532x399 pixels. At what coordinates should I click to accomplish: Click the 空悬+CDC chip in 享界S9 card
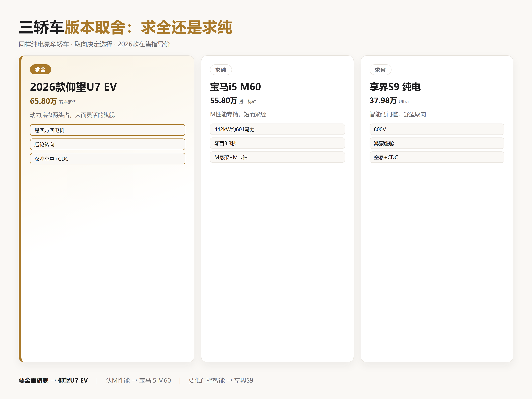pos(437,157)
